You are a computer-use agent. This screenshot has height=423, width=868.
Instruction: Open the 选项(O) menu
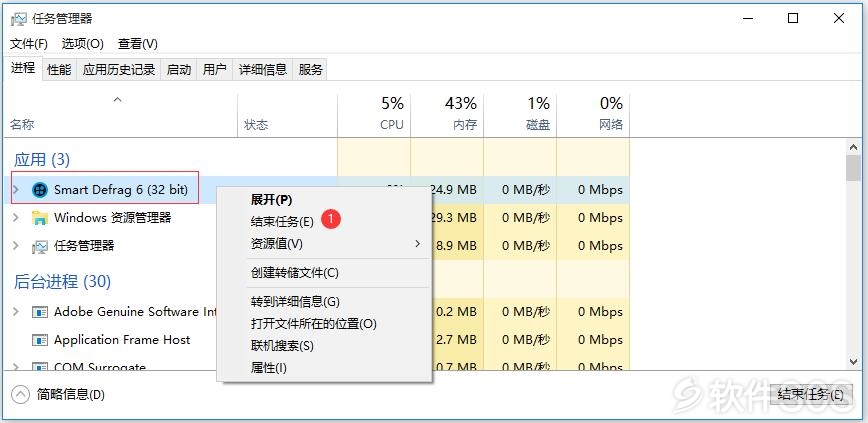pos(82,44)
